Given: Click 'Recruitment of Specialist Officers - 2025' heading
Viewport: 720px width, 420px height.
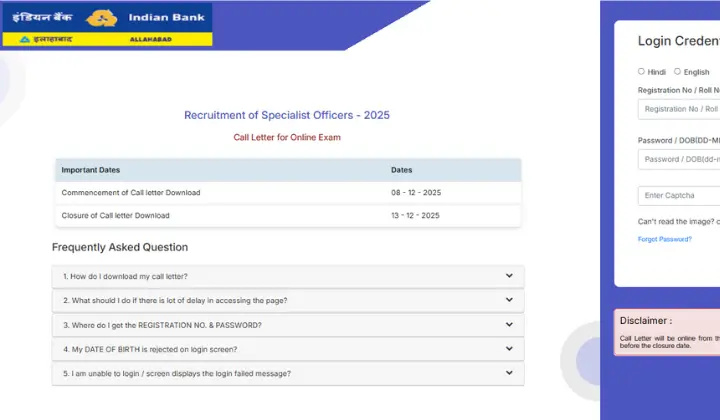Looking at the screenshot, I should 287,115.
